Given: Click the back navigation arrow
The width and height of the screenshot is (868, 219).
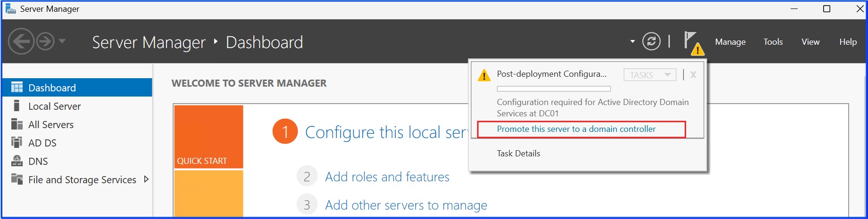Looking at the screenshot, I should coord(21,41).
